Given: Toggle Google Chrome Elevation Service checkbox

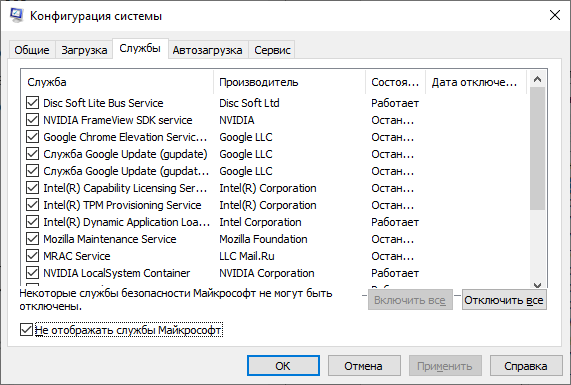Looking at the screenshot, I should pos(32,137).
